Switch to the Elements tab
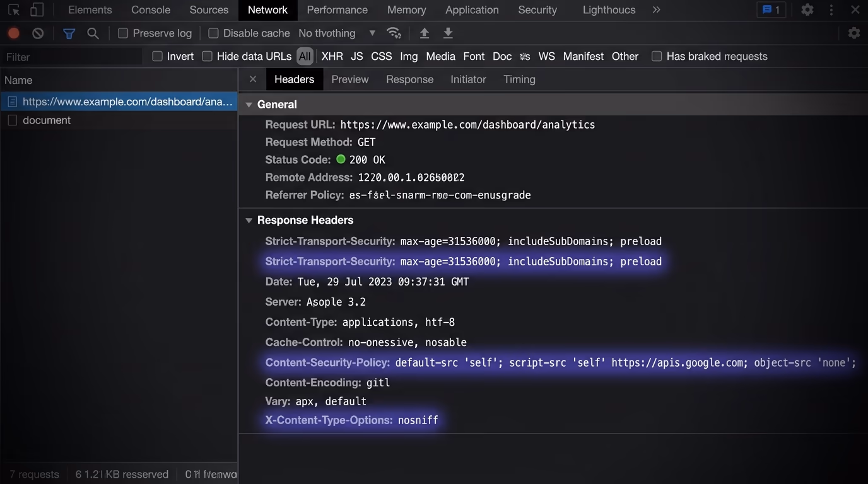Image resolution: width=868 pixels, height=484 pixels. point(90,10)
